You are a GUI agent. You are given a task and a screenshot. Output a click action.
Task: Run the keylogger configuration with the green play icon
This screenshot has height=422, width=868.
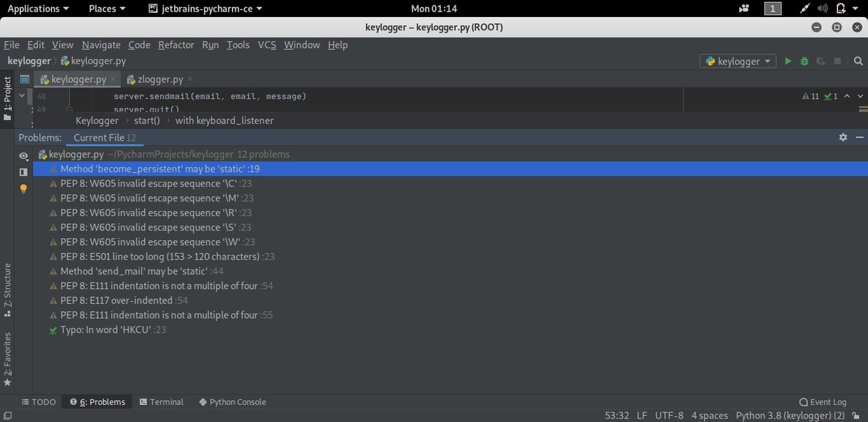[x=788, y=61]
